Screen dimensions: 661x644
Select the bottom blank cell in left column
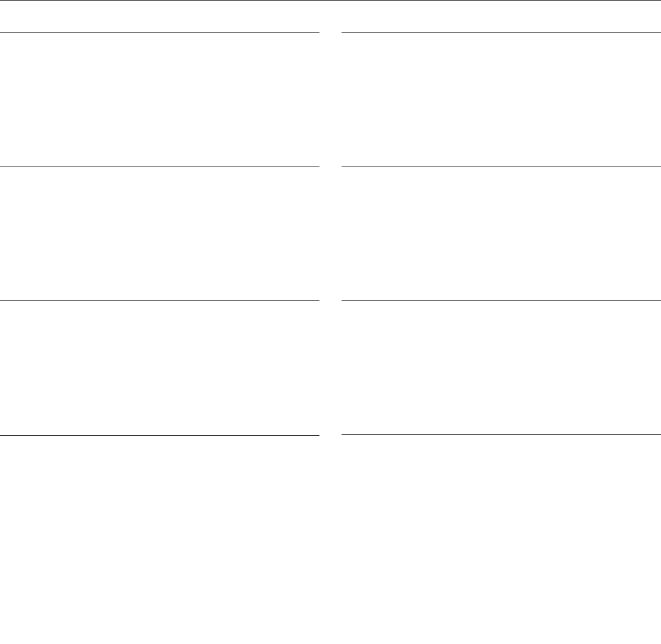coord(160,540)
